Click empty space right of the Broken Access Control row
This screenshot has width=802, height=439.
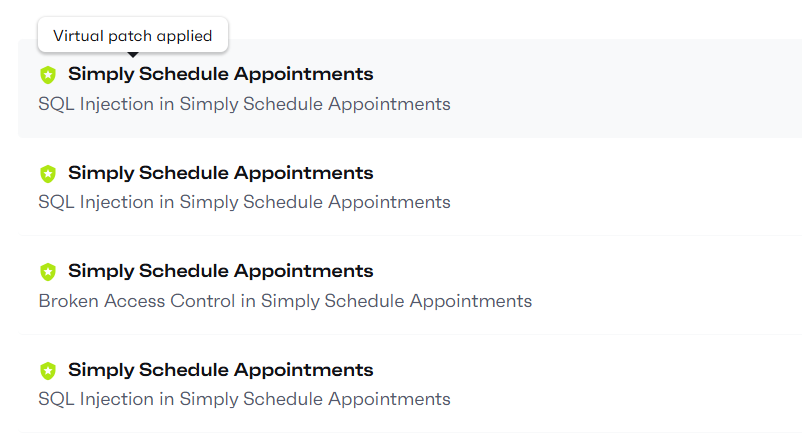680,285
